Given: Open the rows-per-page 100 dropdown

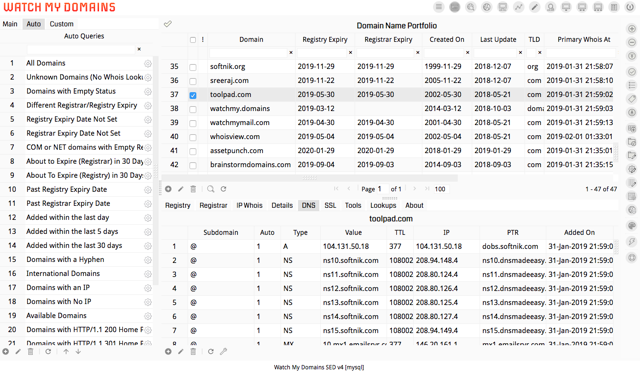Looking at the screenshot, I should pos(441,189).
